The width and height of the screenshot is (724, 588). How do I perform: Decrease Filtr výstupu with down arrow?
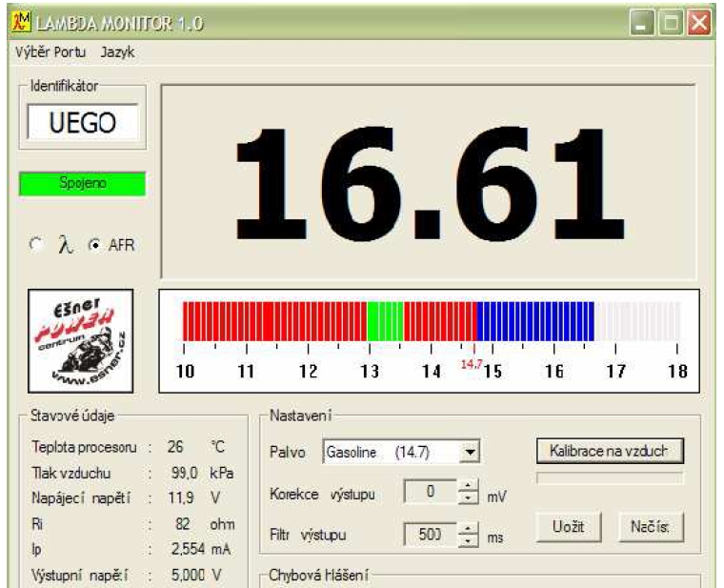point(468,540)
